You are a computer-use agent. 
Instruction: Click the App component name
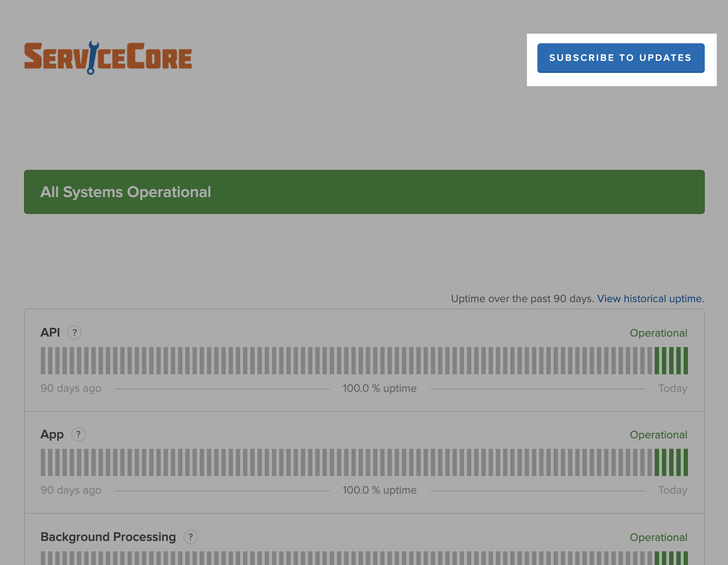[x=52, y=434]
